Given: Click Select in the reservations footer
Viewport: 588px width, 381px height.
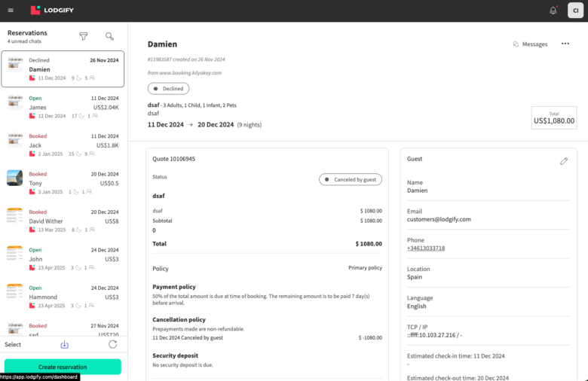Looking at the screenshot, I should pyautogui.click(x=13, y=344).
